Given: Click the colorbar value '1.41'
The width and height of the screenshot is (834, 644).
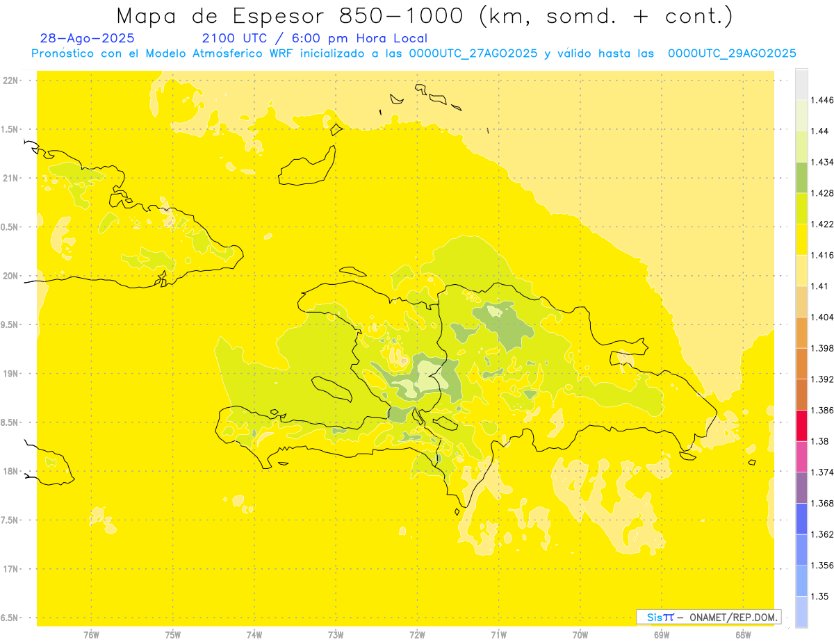Looking at the screenshot, I should point(819,286).
